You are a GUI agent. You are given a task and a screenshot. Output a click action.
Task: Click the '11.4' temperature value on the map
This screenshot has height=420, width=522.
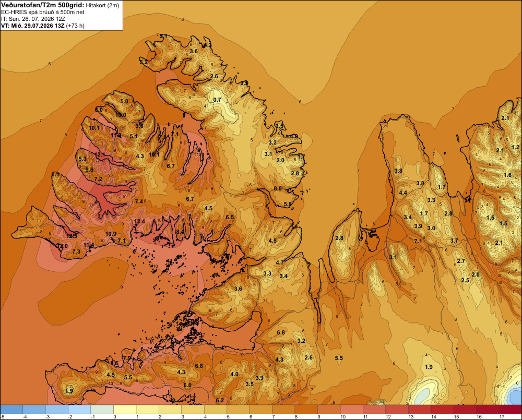click(89, 245)
